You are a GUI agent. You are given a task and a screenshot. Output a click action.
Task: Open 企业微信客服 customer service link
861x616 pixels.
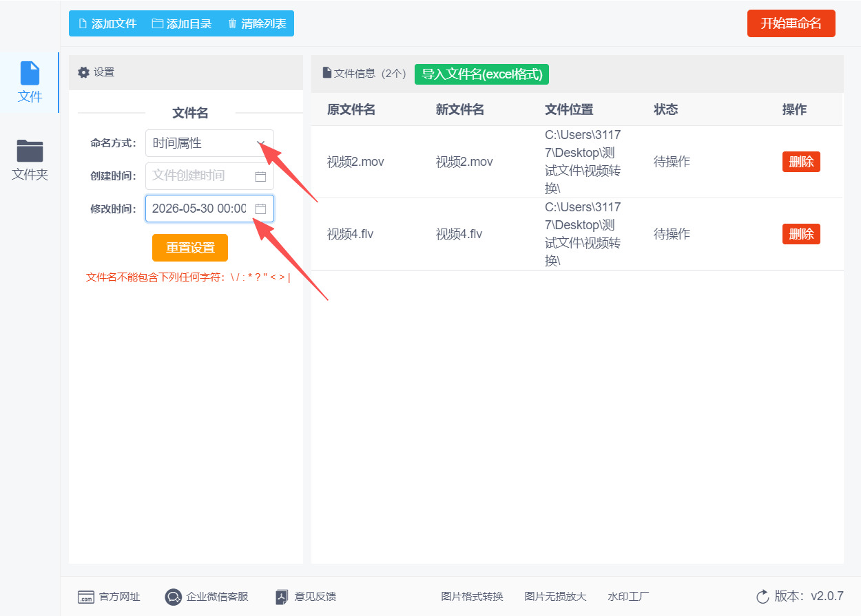pyautogui.click(x=207, y=597)
